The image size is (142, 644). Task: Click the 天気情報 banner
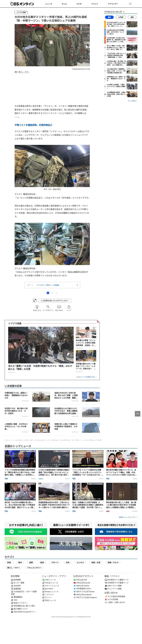click(x=71, y=544)
